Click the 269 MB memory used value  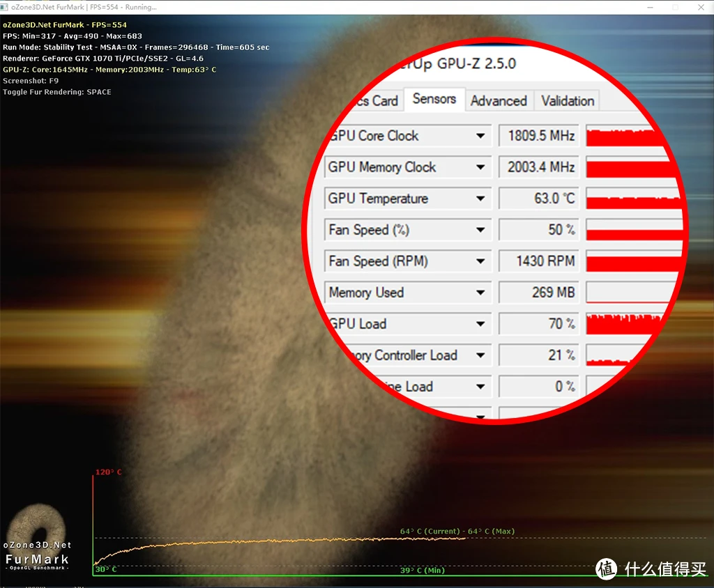[539, 293]
